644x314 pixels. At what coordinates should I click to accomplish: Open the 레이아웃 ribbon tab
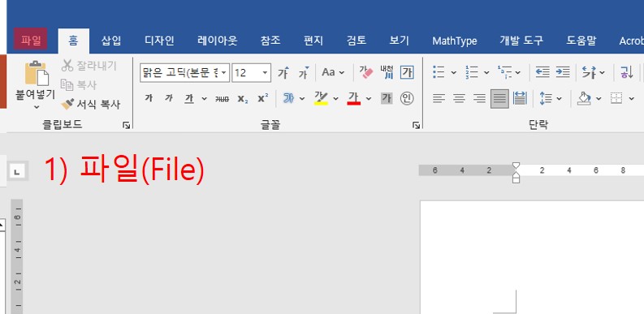tap(217, 41)
